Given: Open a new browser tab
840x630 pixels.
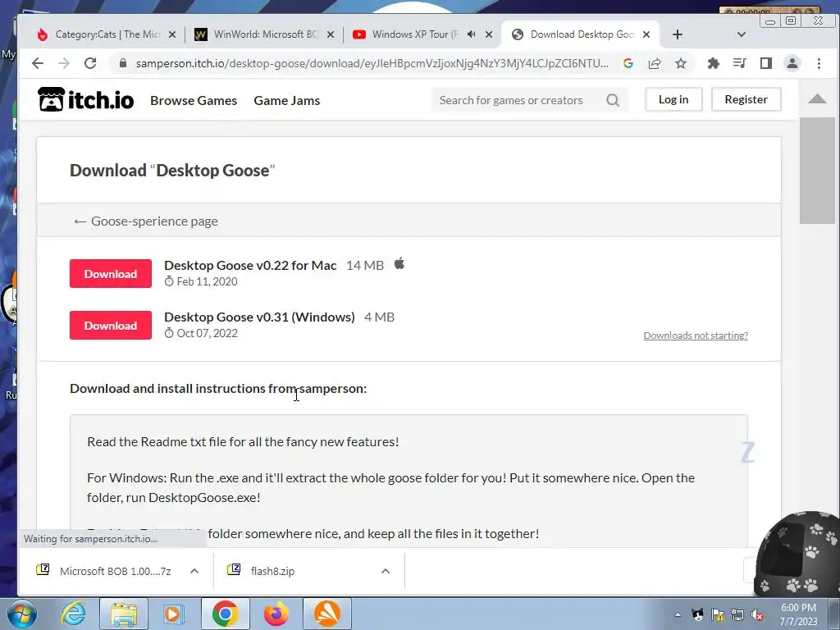Looking at the screenshot, I should [x=677, y=34].
